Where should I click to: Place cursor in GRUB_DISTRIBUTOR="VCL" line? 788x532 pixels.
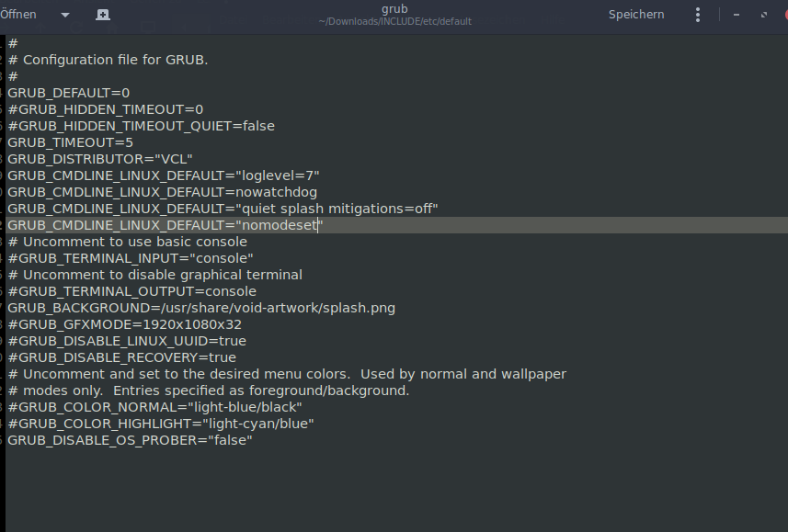pos(100,159)
